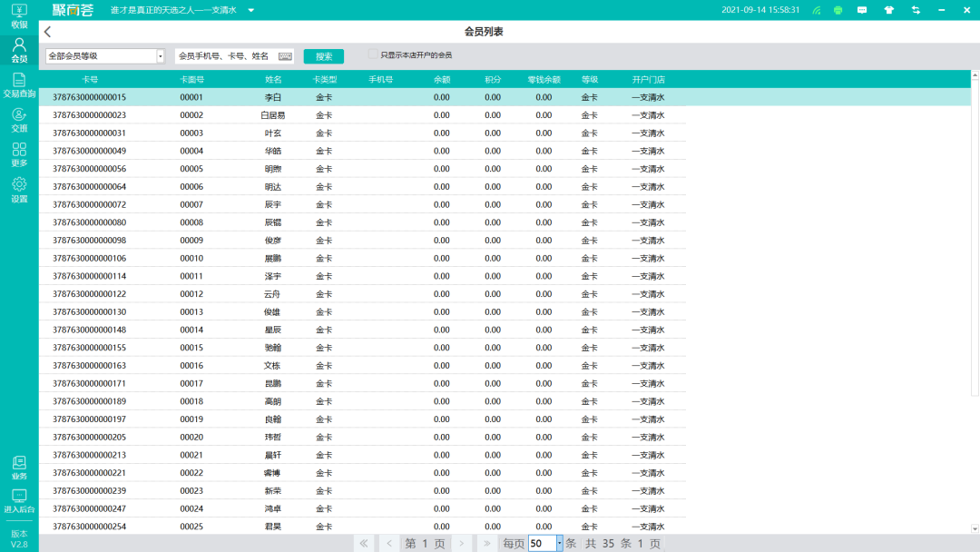Select the member row for 李白

(x=363, y=96)
